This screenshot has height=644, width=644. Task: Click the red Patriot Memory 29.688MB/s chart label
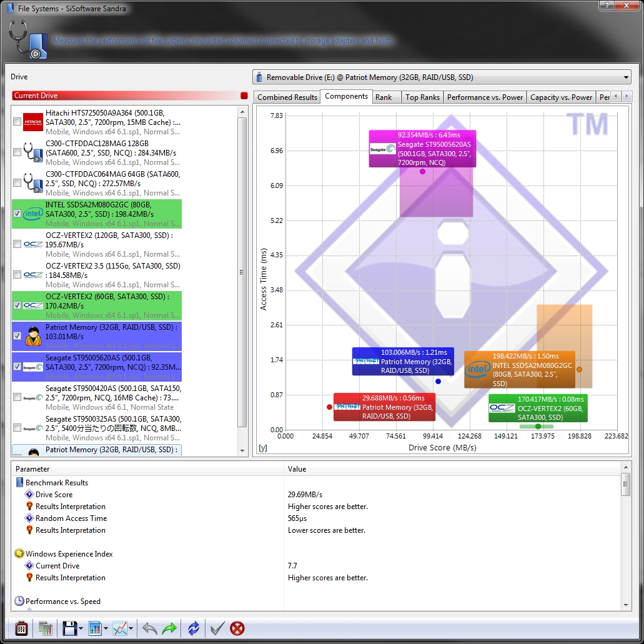click(x=384, y=407)
